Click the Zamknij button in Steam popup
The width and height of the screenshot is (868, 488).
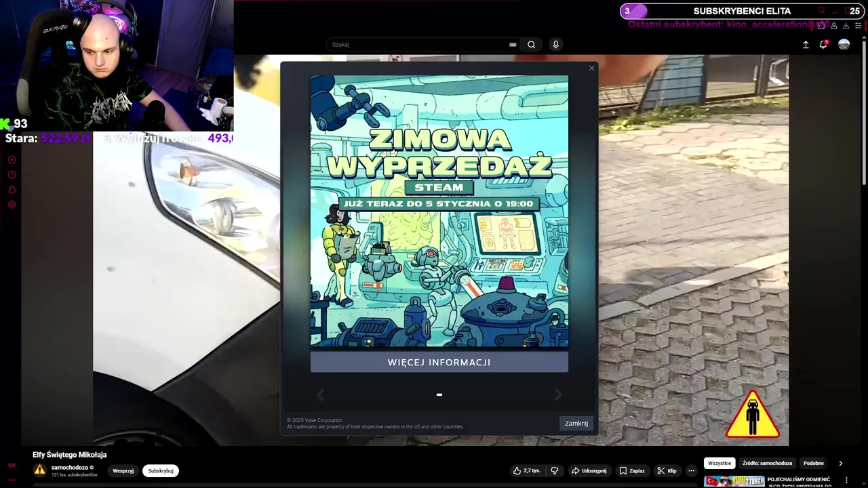click(576, 423)
